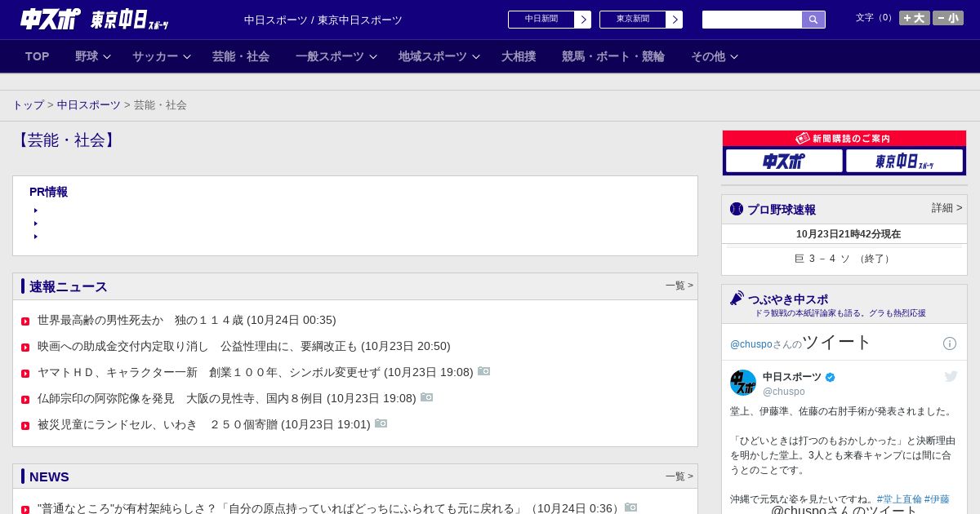Increase text size with ＋大 button

pyautogui.click(x=915, y=18)
